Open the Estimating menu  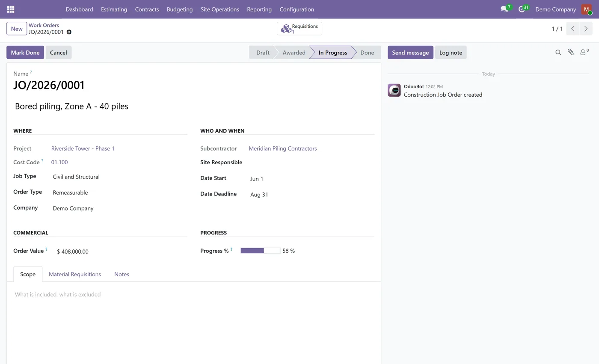114,9
